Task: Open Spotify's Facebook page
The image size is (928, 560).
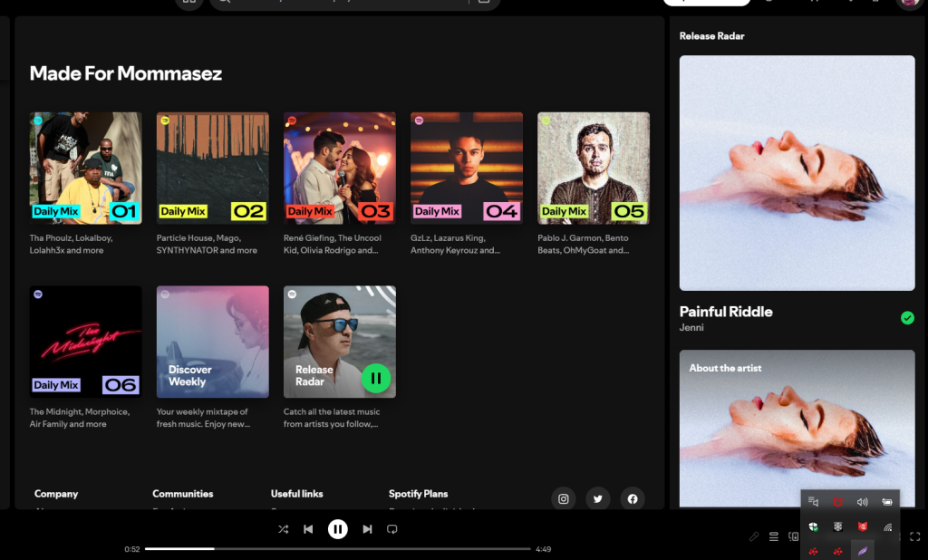Action: [x=633, y=499]
